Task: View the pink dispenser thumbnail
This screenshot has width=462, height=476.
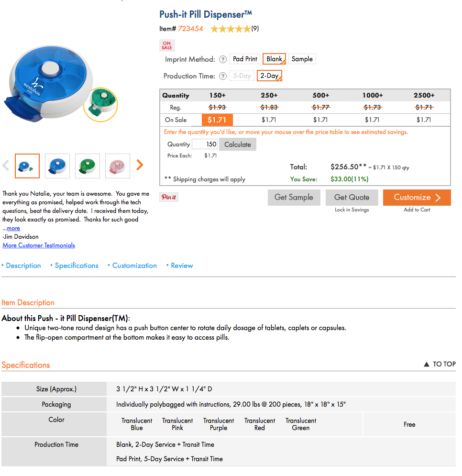Action: 118,166
